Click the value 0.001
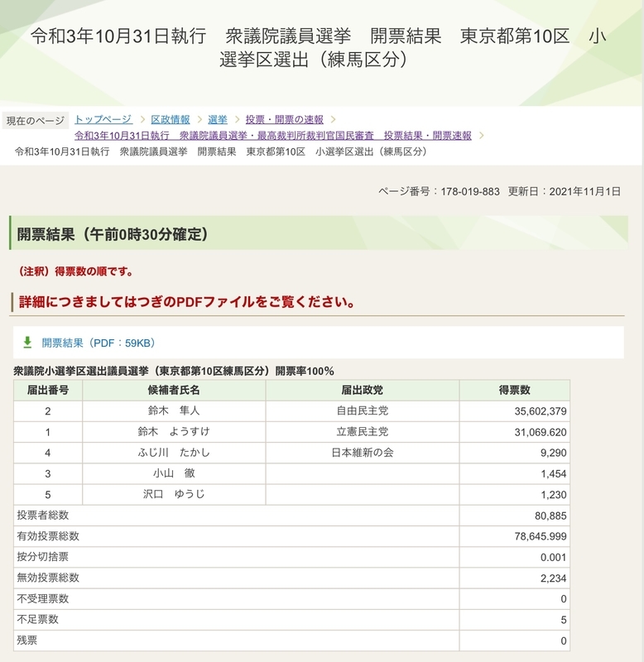The image size is (644, 662). tap(553, 558)
